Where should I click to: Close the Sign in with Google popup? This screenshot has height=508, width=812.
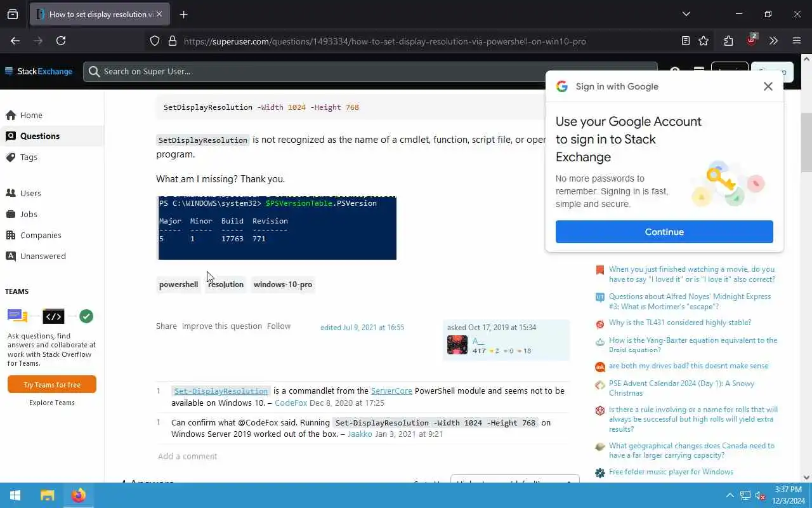pyautogui.click(x=768, y=86)
